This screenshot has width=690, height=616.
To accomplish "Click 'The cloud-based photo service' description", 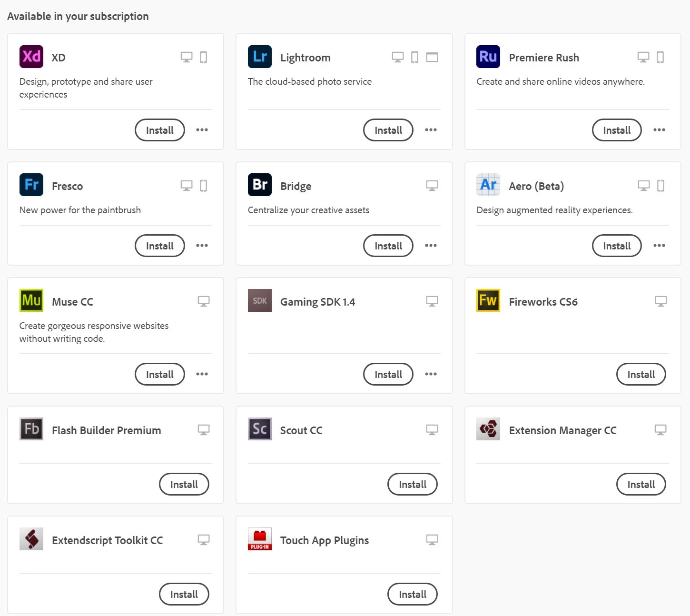I will point(310,81).
